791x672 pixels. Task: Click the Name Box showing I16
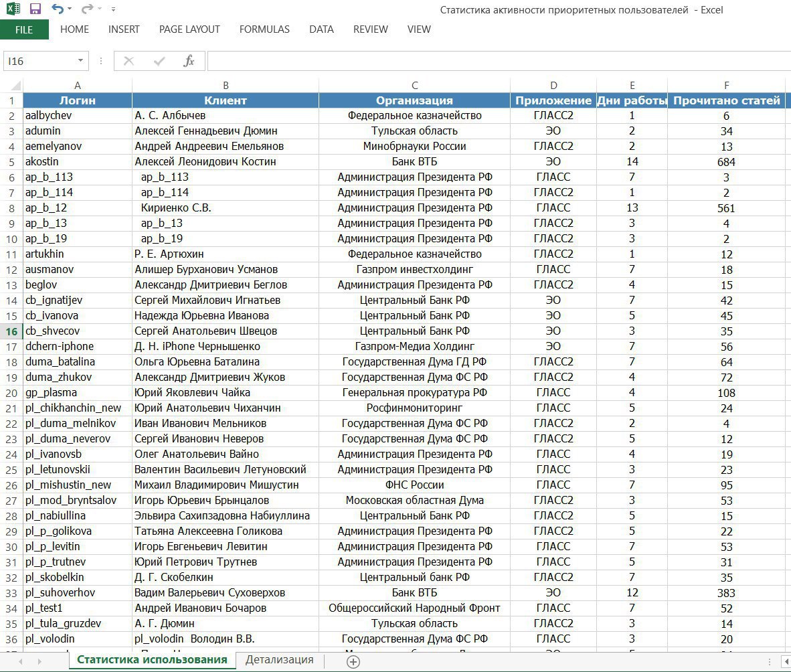pos(39,61)
